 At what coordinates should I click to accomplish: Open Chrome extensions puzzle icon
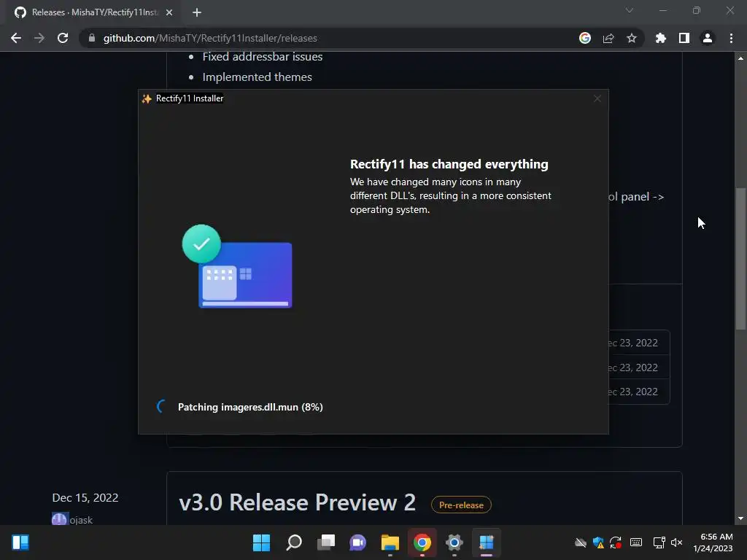pos(660,38)
